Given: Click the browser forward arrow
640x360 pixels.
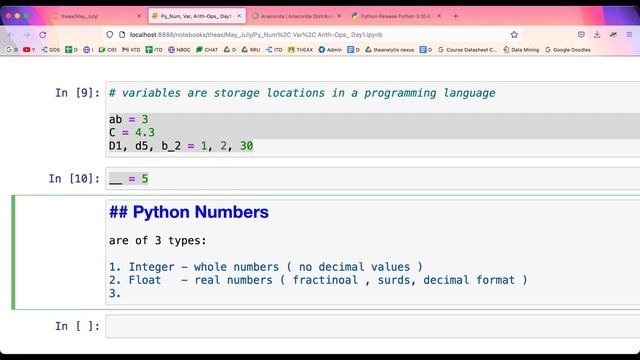Looking at the screenshot, I should [x=27, y=35].
